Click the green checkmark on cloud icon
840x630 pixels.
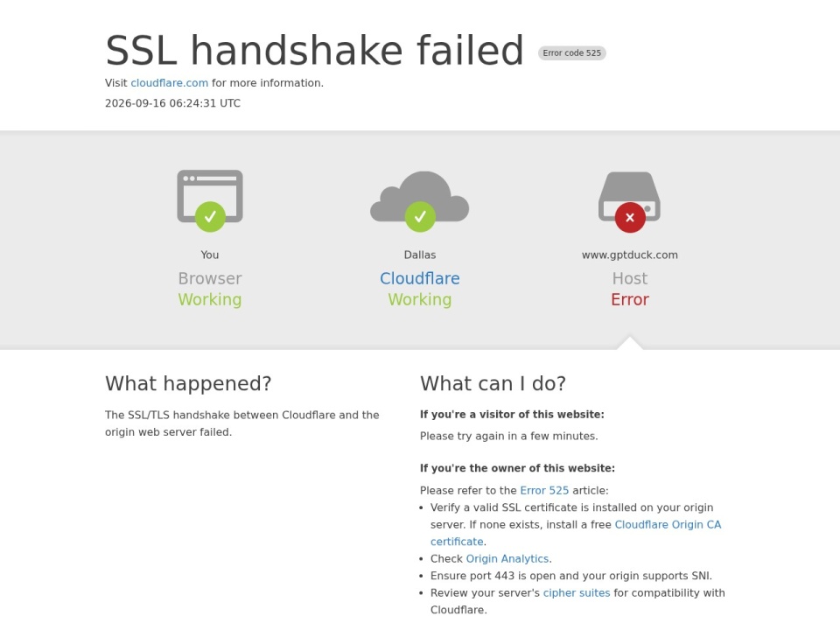click(420, 216)
